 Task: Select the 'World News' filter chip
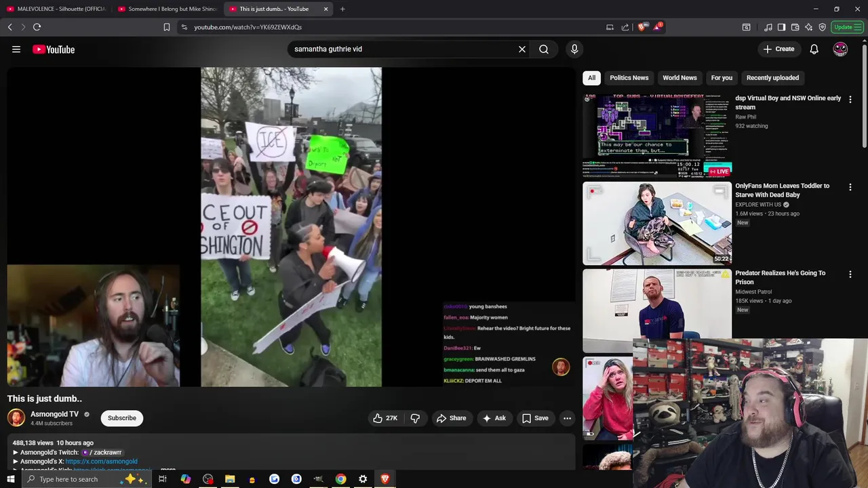point(679,77)
